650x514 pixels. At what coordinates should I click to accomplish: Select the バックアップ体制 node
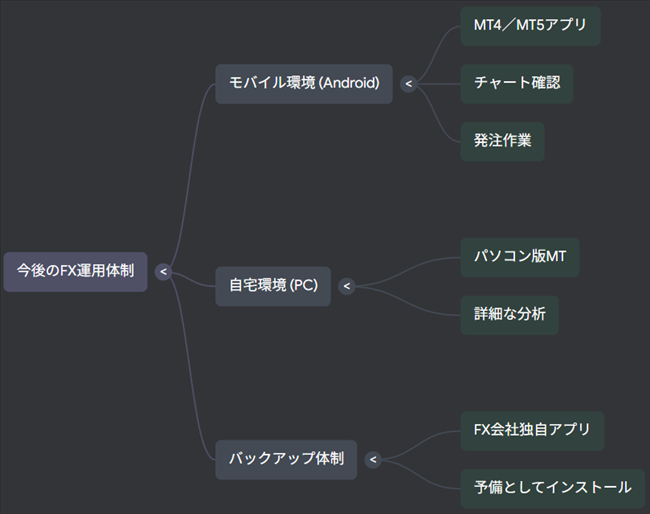[286, 460]
